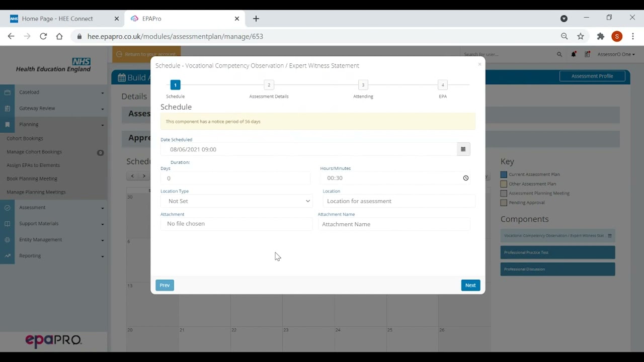The height and width of the screenshot is (362, 644).
Task: Open the browser extensions puzzle icon
Action: (x=600, y=36)
